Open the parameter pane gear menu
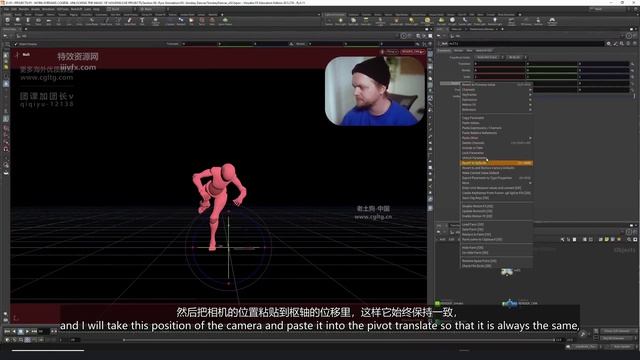This screenshot has height=360, width=640. (609, 43)
